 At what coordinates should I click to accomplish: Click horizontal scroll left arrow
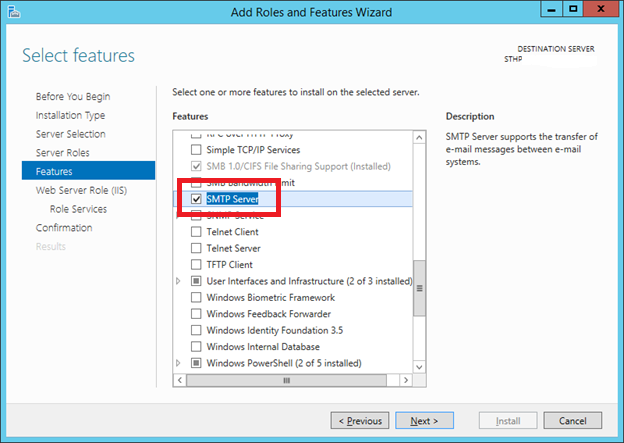180,380
